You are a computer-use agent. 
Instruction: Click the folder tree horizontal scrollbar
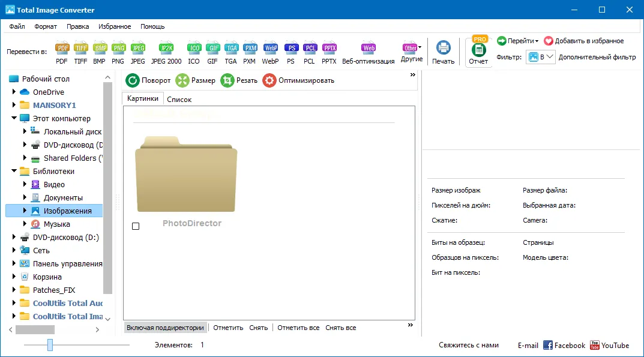click(x=35, y=329)
